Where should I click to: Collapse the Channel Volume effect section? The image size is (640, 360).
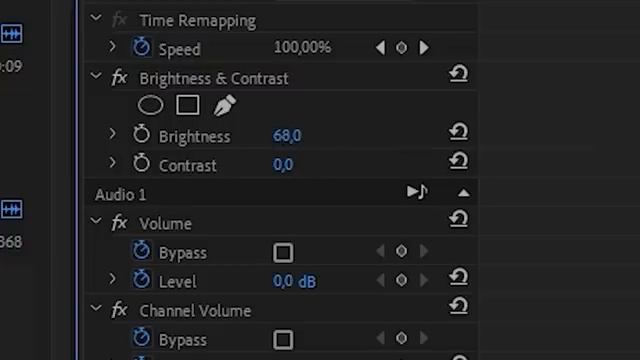(96, 308)
